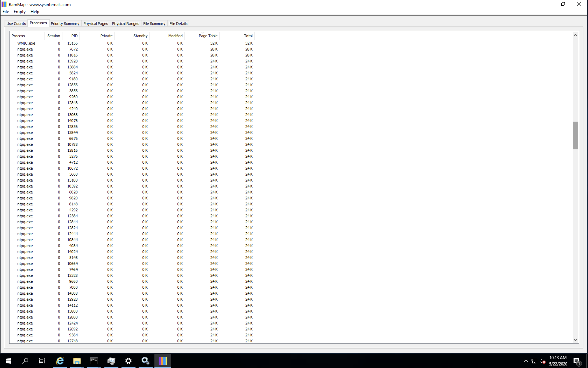Click the scrollbar down arrow
The height and width of the screenshot is (368, 588).
coord(575,340)
